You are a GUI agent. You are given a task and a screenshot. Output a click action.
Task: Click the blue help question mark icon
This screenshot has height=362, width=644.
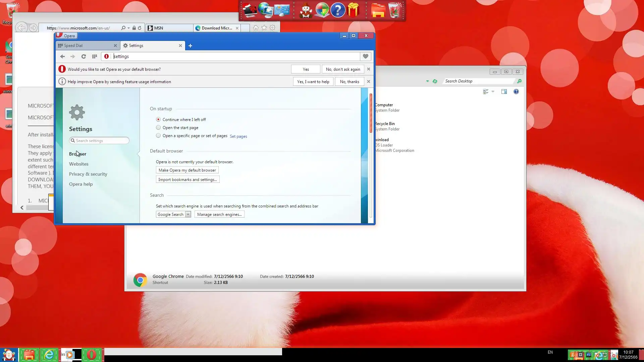tap(338, 10)
